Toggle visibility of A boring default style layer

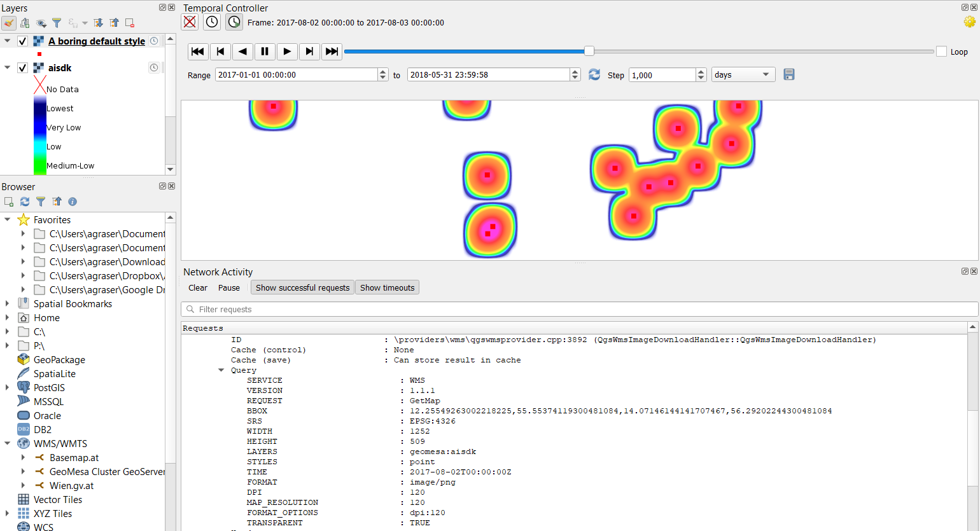(24, 41)
